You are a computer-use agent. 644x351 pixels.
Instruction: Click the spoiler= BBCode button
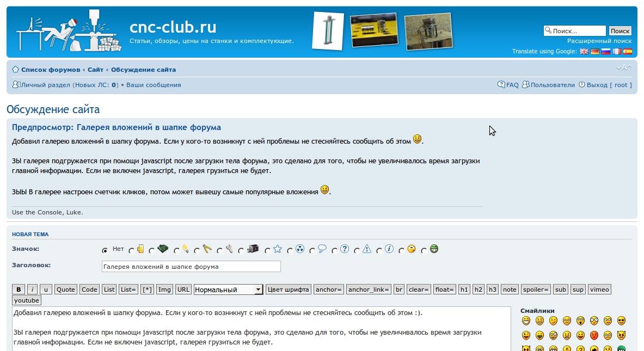click(536, 290)
